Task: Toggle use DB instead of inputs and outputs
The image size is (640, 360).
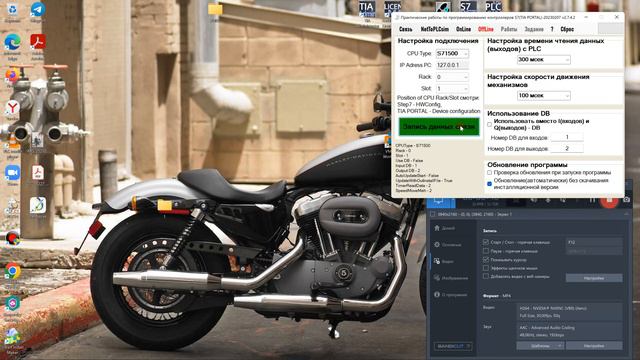Action: 489,124
